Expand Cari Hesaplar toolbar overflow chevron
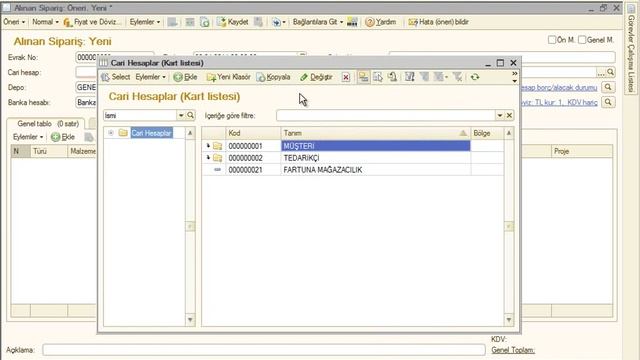This screenshot has width=640, height=360. coord(514,73)
